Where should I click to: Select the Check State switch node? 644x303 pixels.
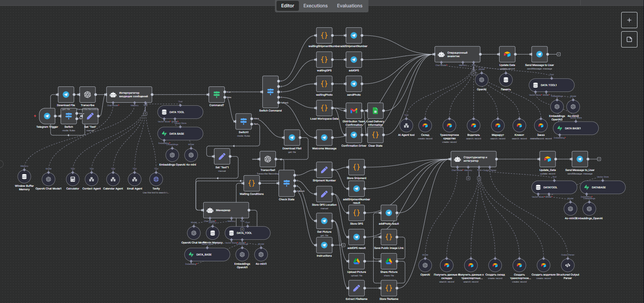(287, 183)
